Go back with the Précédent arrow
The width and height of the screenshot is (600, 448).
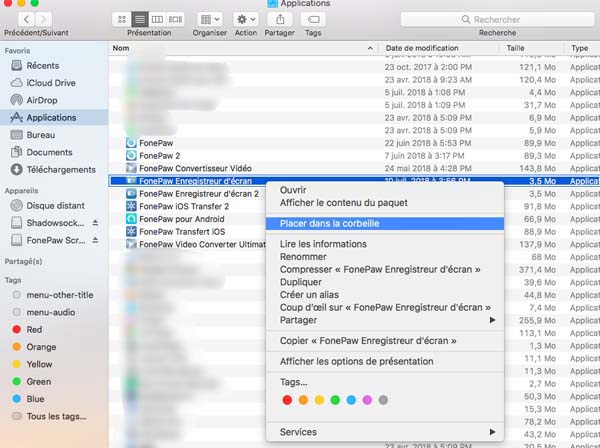[26, 19]
